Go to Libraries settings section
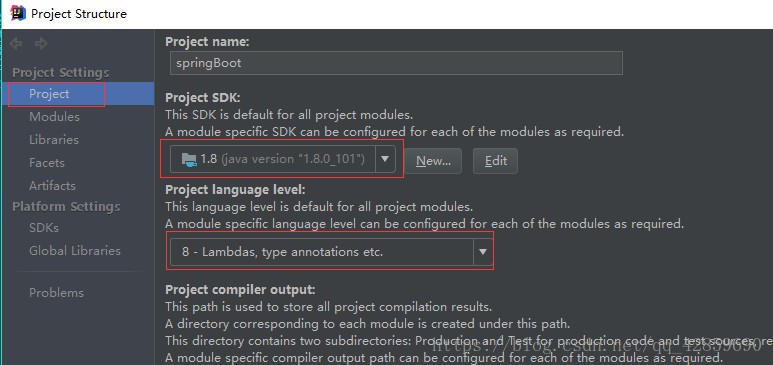 point(54,140)
